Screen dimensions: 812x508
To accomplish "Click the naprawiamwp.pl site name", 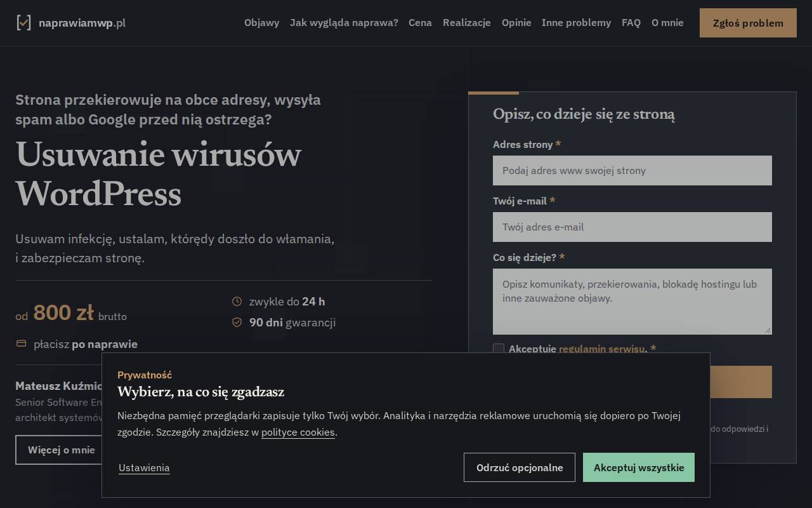I will [x=82, y=23].
